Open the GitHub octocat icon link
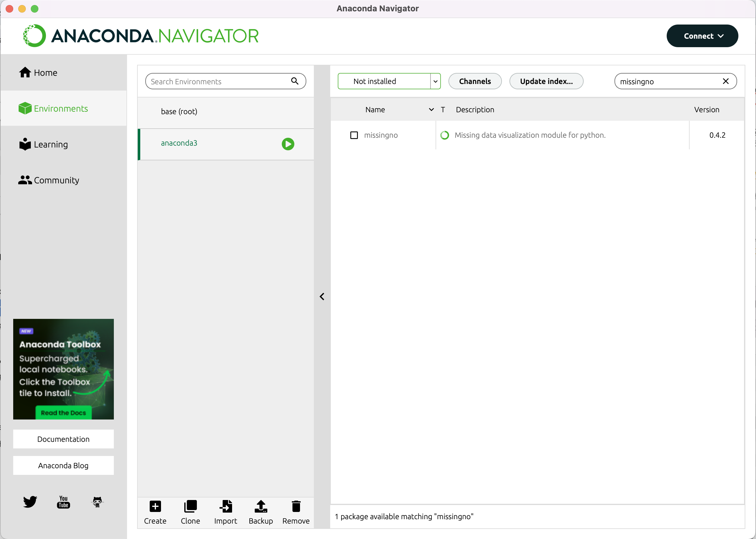This screenshot has width=756, height=539. [x=97, y=502]
